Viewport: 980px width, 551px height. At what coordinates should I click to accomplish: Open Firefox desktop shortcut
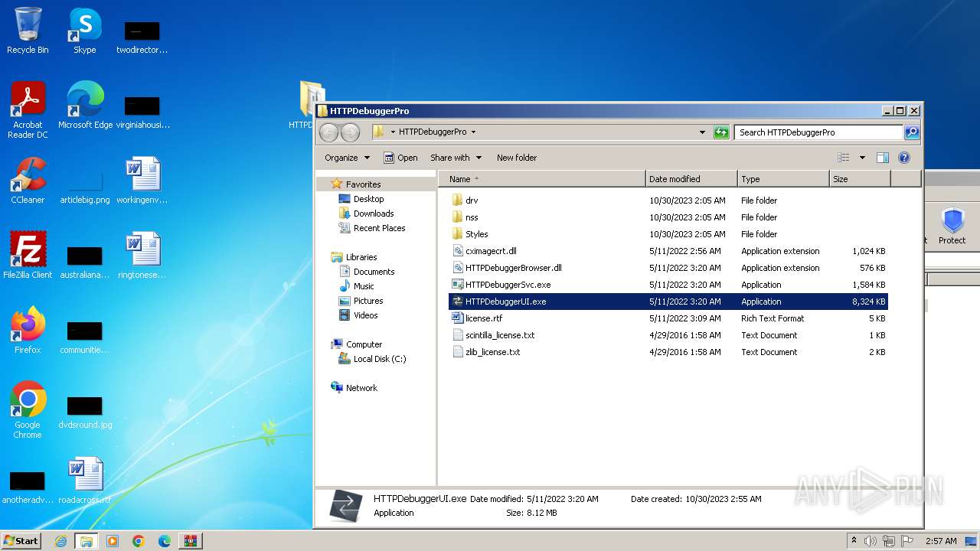[28, 331]
